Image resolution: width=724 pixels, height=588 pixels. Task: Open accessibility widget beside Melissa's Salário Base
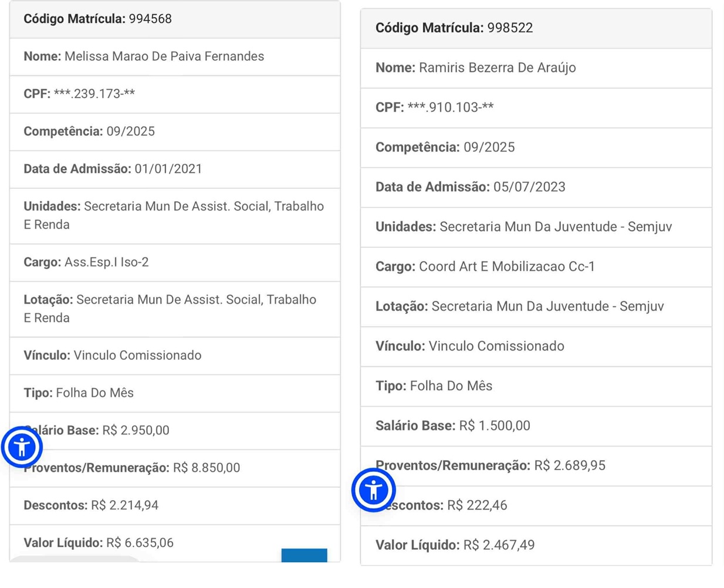click(22, 447)
